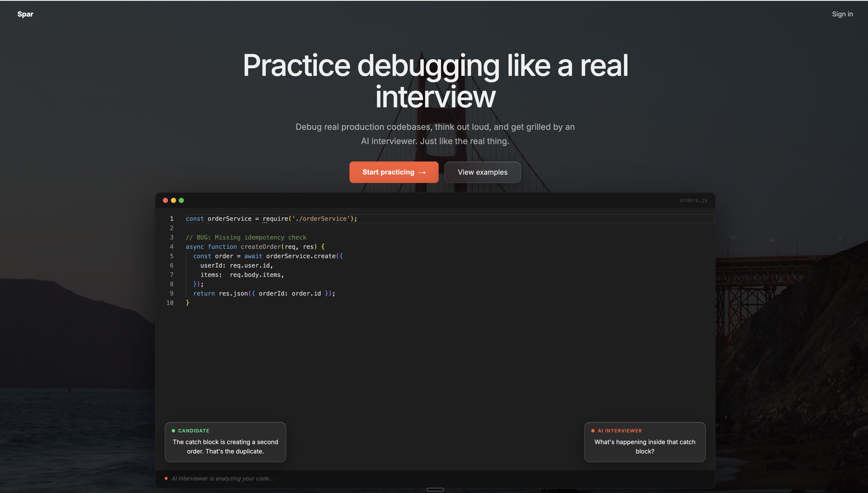868x493 pixels.
Task: Click the orange status dot in editor footer
Action: point(166,478)
